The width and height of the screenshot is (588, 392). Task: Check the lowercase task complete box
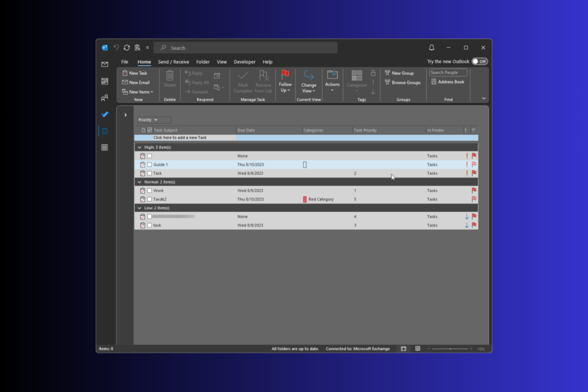(x=149, y=225)
